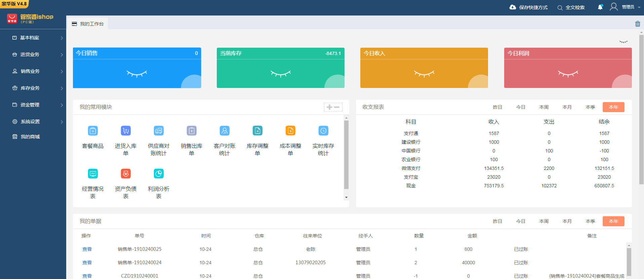
Task: Open the 进货入库单 module icon
Action: point(126,131)
